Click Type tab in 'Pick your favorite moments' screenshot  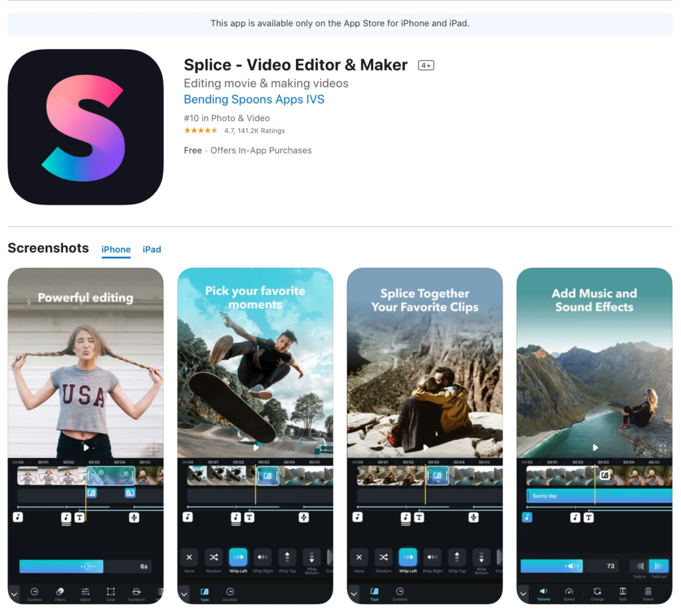click(x=205, y=594)
